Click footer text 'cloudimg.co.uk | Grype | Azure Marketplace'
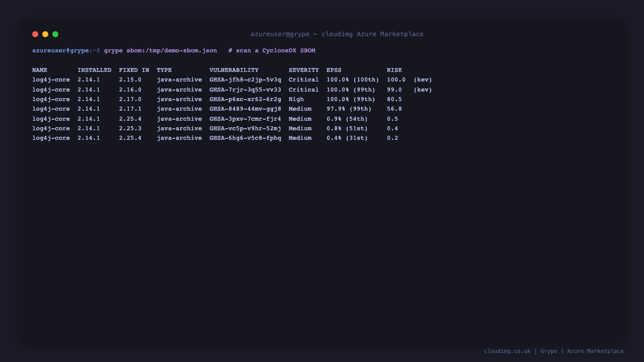Screen dimensions: 644x362 tap(554, 351)
